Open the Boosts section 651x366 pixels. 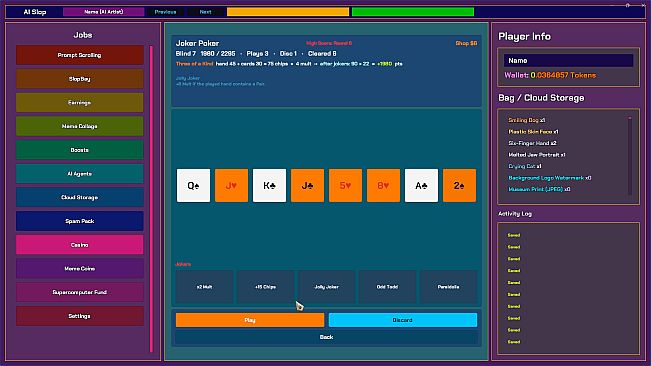tap(80, 150)
